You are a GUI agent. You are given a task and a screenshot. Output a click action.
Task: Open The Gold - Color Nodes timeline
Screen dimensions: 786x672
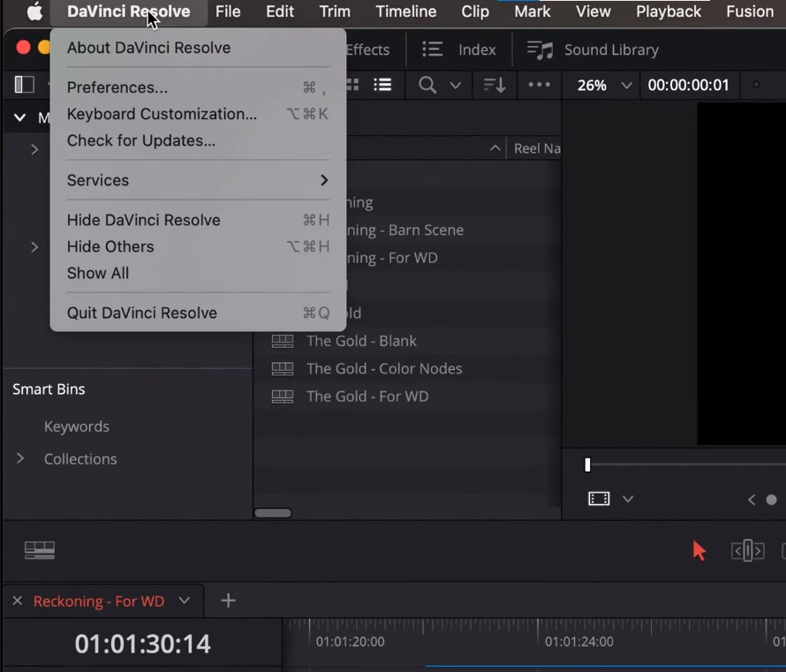pos(383,368)
